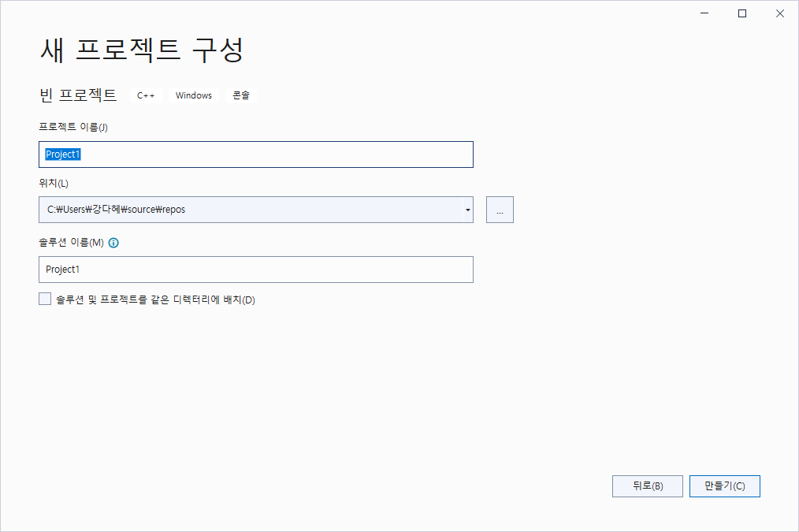Maximize the dialog window
799x532 pixels.
pos(742,13)
